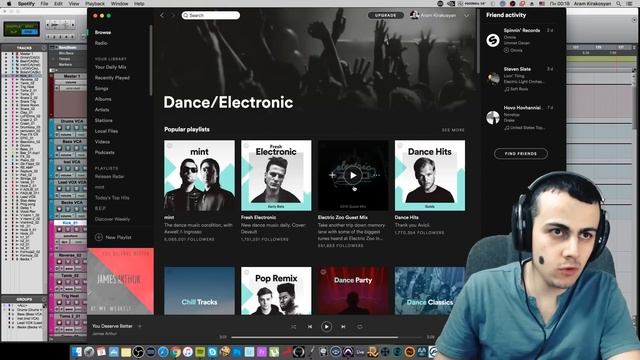The height and width of the screenshot is (360, 640).
Task: Open OBS from the Dock
Action: point(138,351)
